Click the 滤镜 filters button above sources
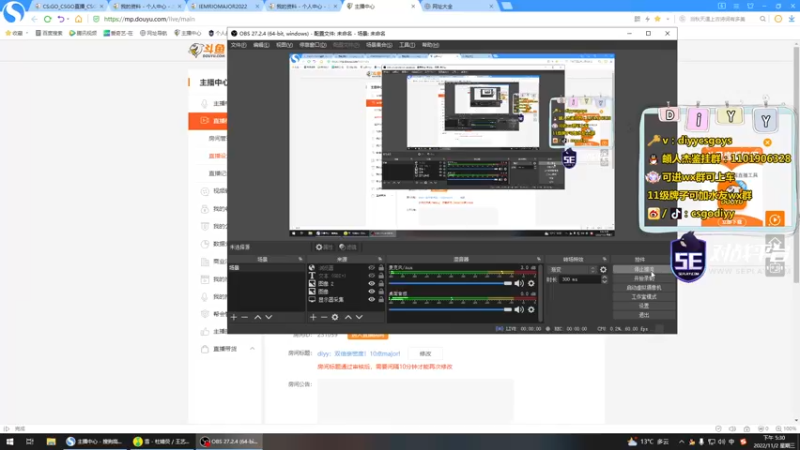This screenshot has width=800, height=450. coord(348,247)
